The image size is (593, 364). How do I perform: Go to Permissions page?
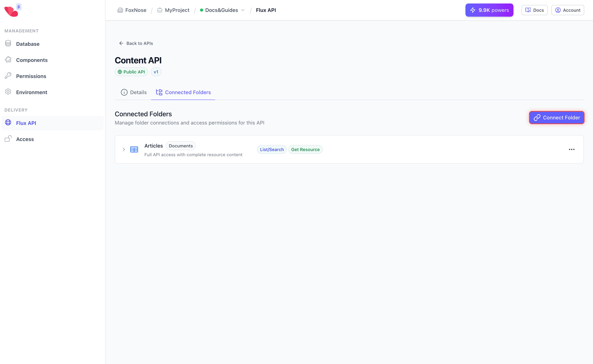[31, 76]
